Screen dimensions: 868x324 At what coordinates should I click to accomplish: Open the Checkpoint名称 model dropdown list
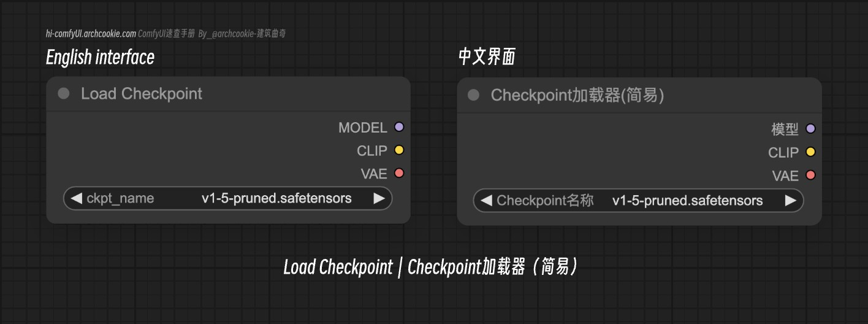tap(638, 201)
